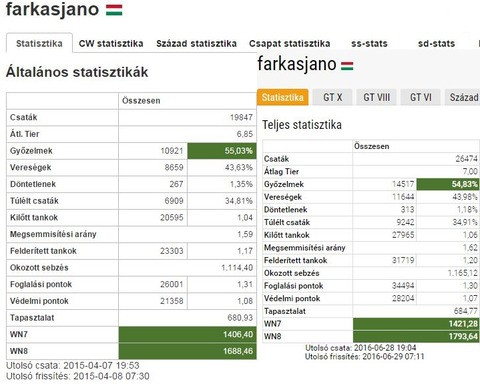Click last update date 2016-06-29 07:11

pos(393,356)
